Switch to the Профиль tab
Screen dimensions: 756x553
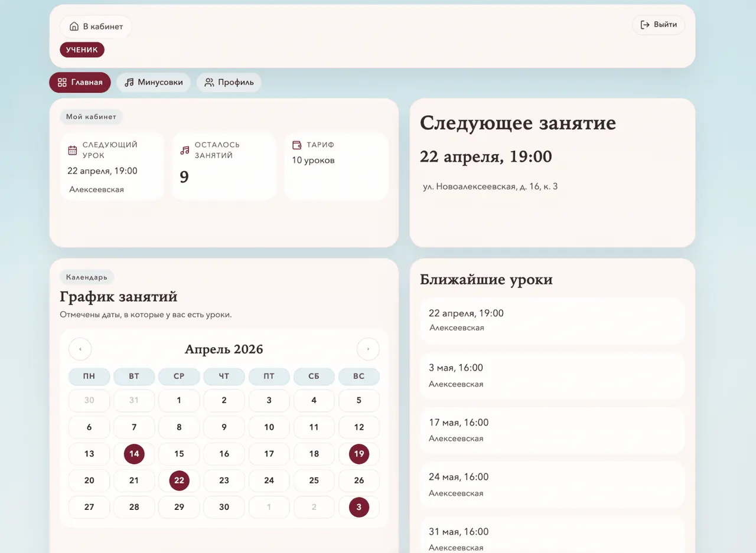click(x=229, y=83)
